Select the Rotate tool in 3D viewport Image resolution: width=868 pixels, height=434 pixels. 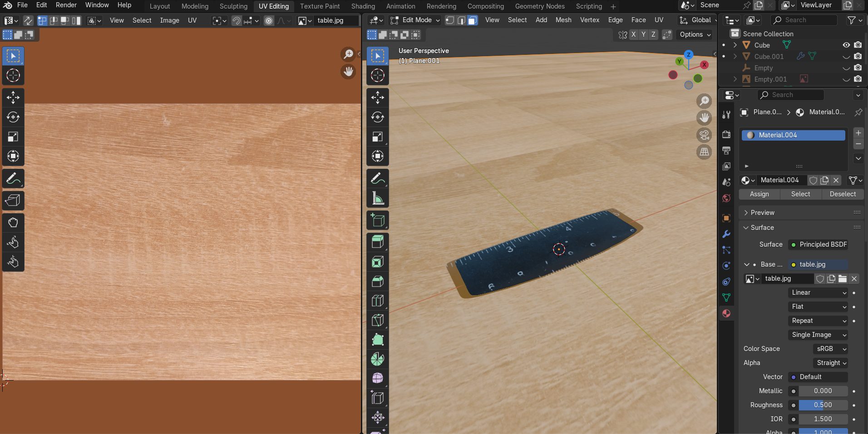[378, 117]
